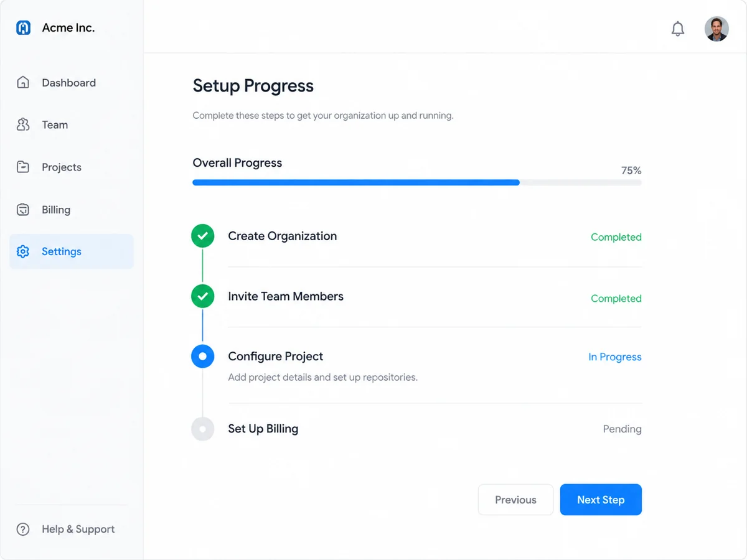Image resolution: width=747 pixels, height=560 pixels.
Task: Click the Overall Progress bar
Action: click(417, 182)
